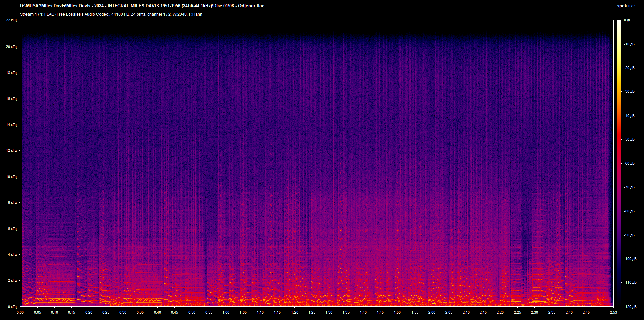Click the 2:53 end time label

click(x=613, y=312)
